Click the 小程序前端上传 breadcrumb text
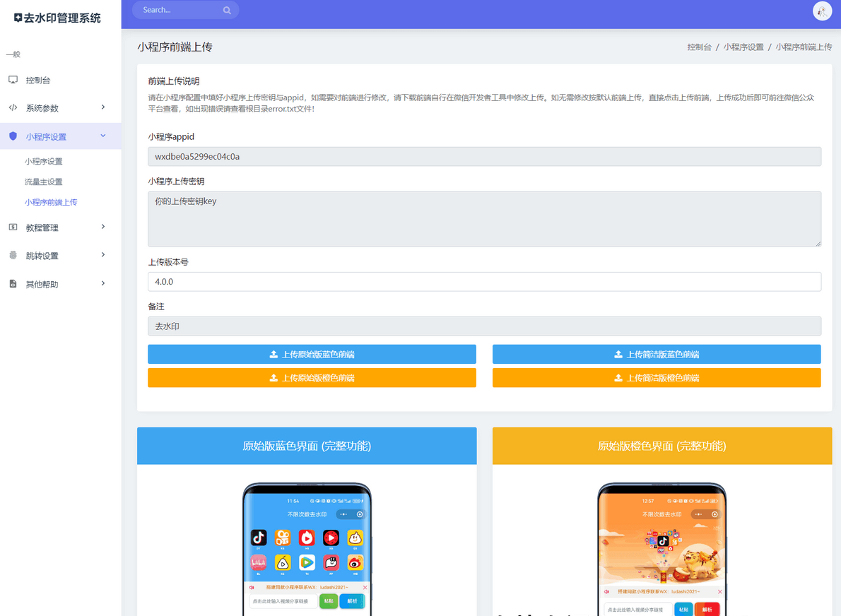This screenshot has height=616, width=841. click(x=804, y=47)
